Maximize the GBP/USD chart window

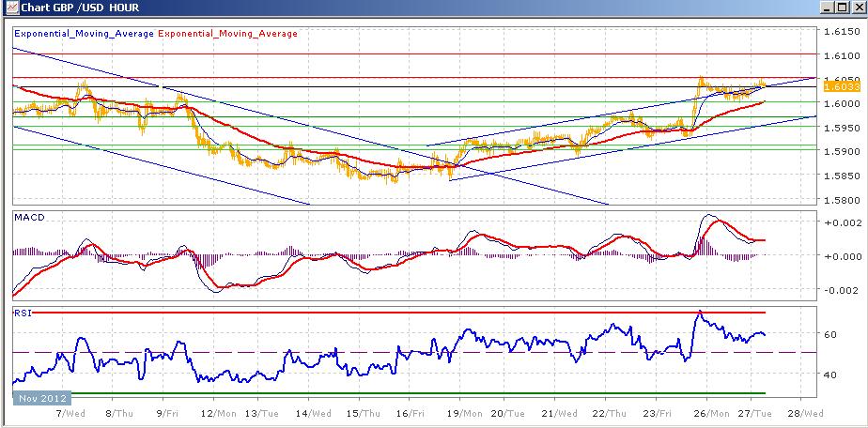click(842, 8)
